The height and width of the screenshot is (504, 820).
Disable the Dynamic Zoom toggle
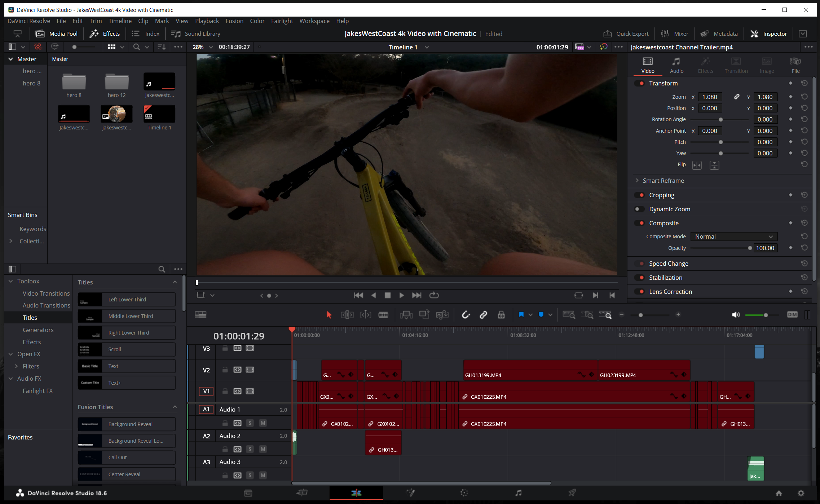point(639,209)
